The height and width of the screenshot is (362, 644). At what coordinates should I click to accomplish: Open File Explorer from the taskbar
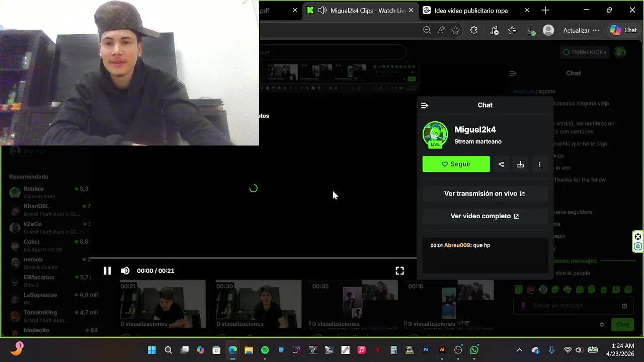(x=249, y=350)
